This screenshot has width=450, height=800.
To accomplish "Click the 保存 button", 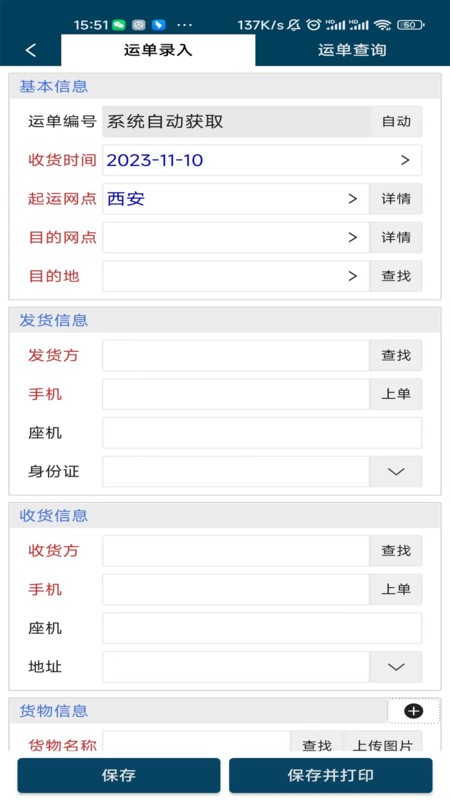I will pyautogui.click(x=119, y=775).
